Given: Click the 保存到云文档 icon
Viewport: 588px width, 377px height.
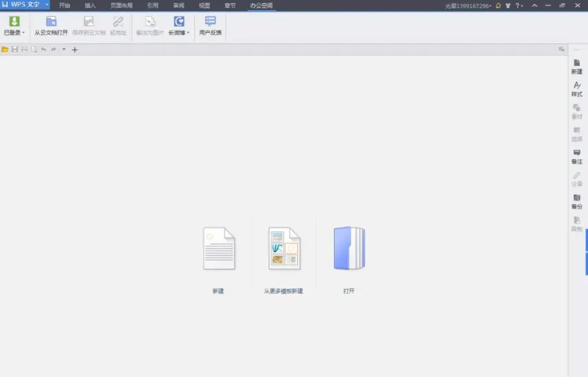Looking at the screenshot, I should point(89,21).
